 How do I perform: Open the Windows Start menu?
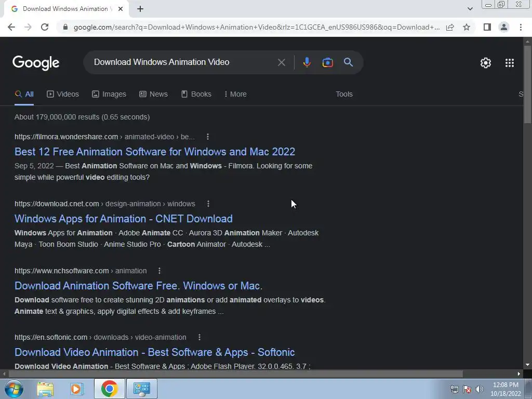[14, 389]
